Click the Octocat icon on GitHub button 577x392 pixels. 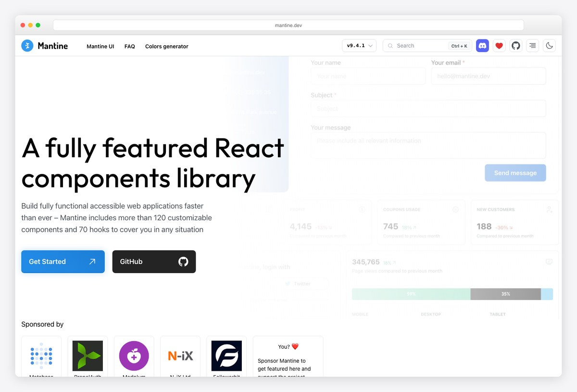183,262
